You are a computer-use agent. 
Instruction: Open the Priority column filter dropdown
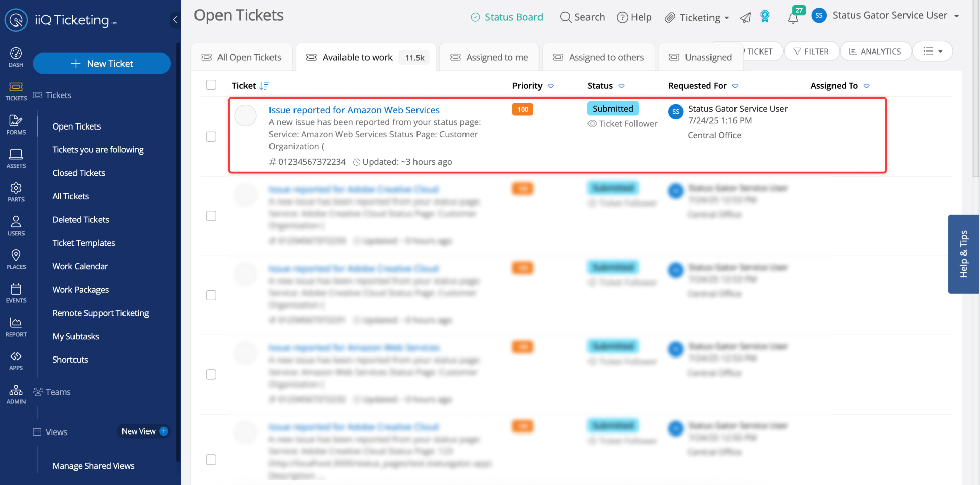pyautogui.click(x=551, y=86)
